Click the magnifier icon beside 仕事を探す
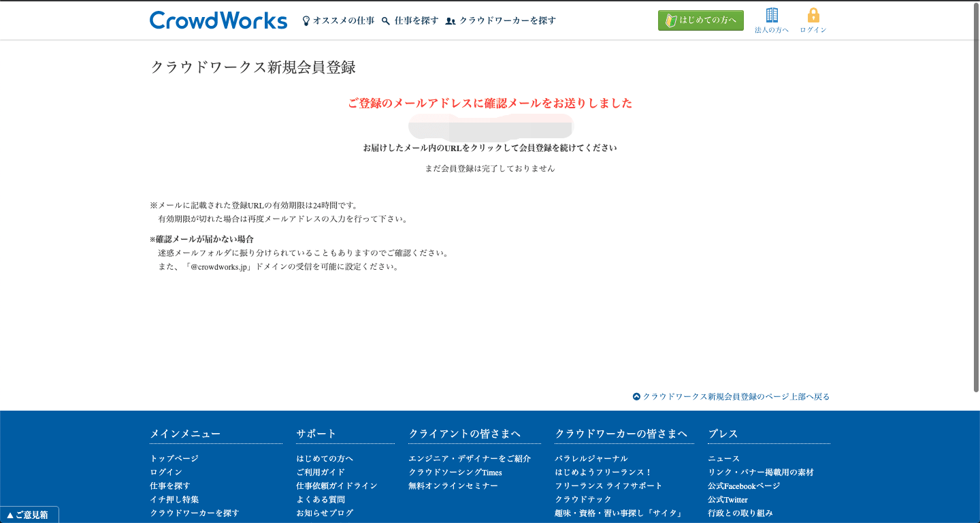Image resolution: width=980 pixels, height=523 pixels. (386, 21)
